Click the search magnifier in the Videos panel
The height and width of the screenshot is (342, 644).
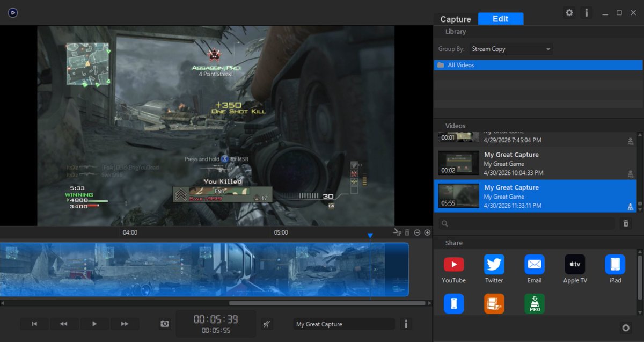(444, 223)
